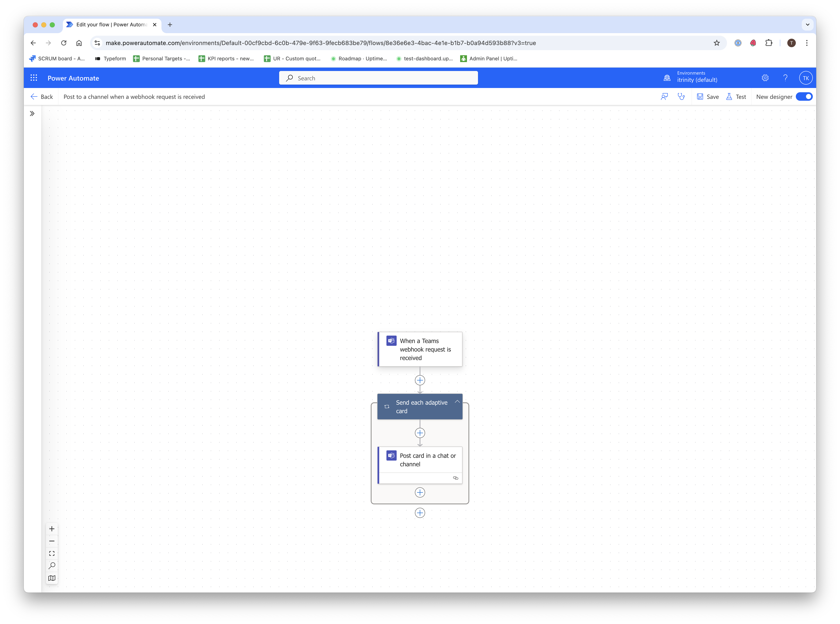Collapse the Send each adaptive card loop

click(x=457, y=401)
